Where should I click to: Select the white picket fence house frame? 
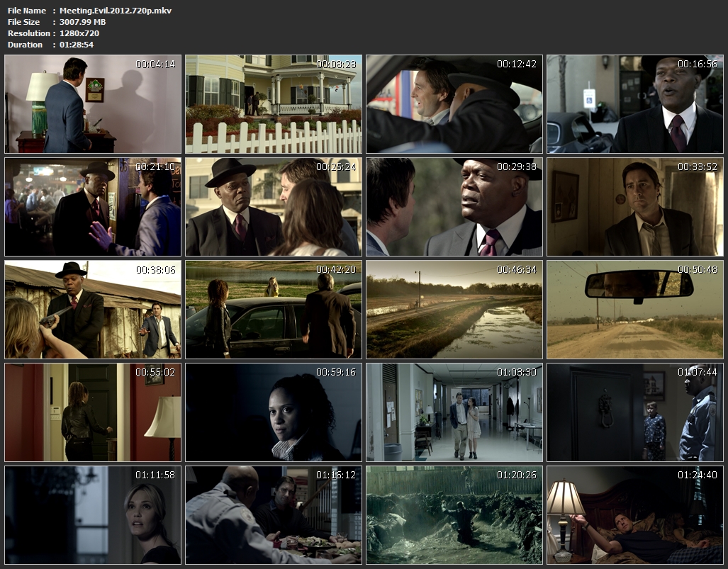[274, 104]
